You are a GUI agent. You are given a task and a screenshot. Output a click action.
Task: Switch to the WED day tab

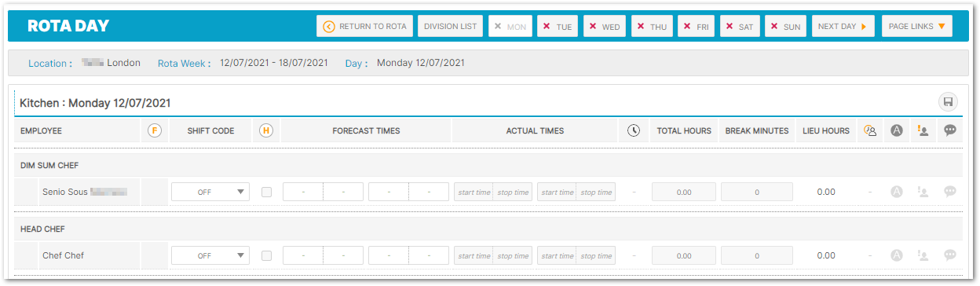click(604, 26)
